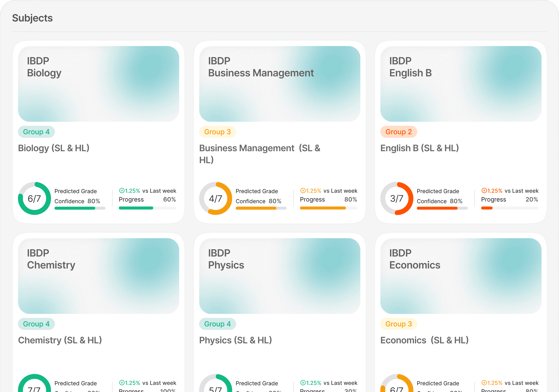Click the Group 4 tag on Chemistry
Viewport: 559px width, 392px height.
coord(36,324)
